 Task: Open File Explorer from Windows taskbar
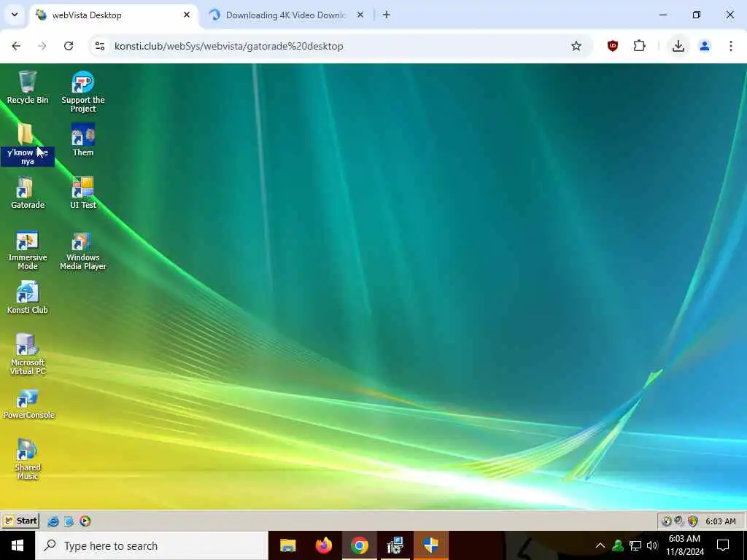[x=287, y=545]
